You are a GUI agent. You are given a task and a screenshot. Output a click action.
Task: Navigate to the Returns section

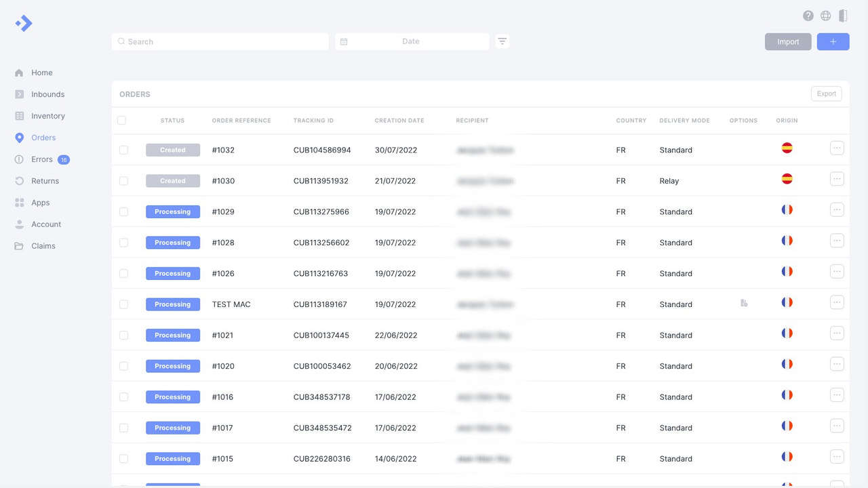46,181
